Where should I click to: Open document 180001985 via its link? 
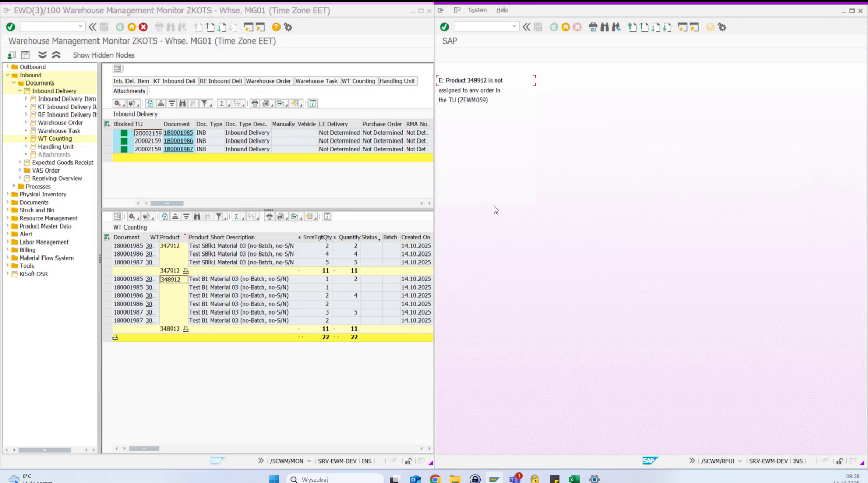(x=178, y=133)
